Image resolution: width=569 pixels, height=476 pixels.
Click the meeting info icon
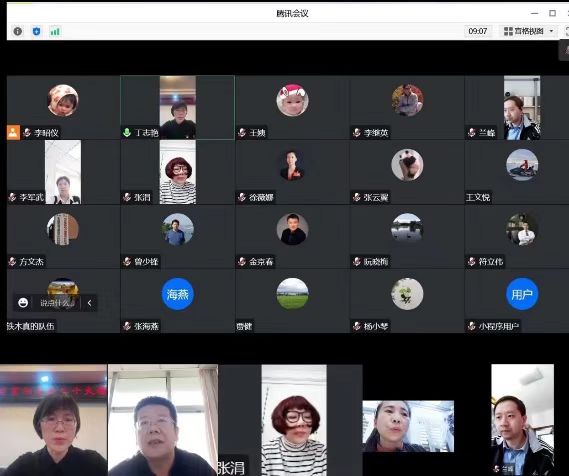[x=17, y=32]
